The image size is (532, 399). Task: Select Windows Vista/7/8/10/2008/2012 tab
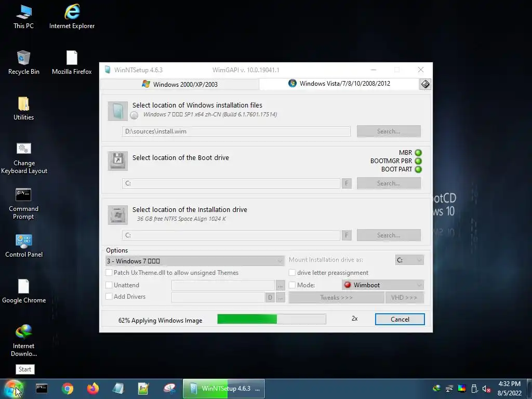[339, 84]
